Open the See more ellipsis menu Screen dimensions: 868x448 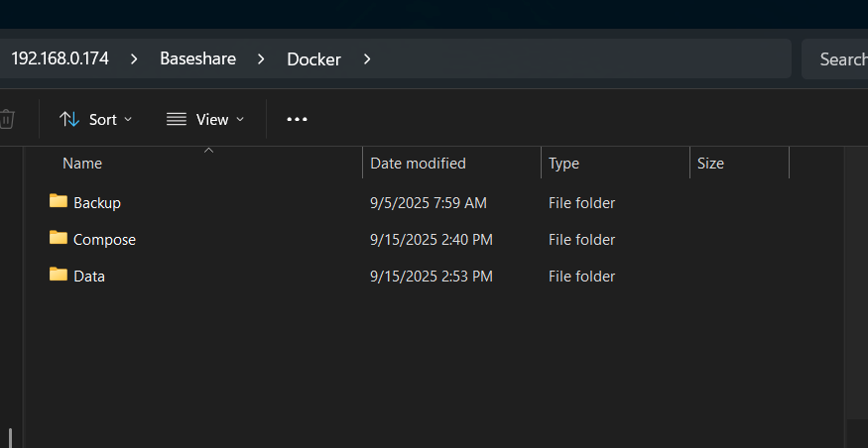pos(297,119)
